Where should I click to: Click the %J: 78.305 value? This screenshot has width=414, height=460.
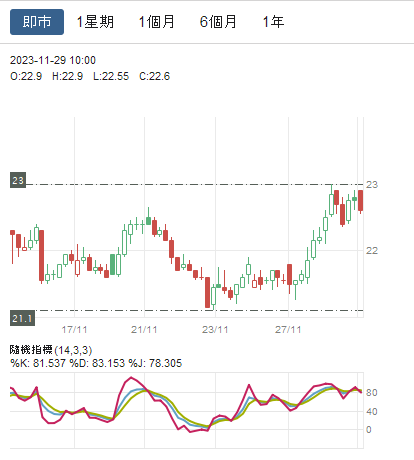[x=155, y=363]
